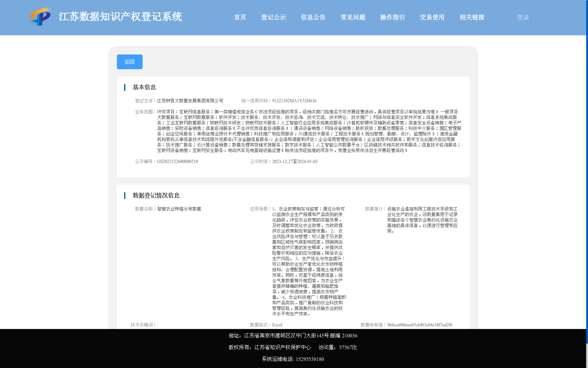Open the 相关链接 menu item

click(x=472, y=17)
